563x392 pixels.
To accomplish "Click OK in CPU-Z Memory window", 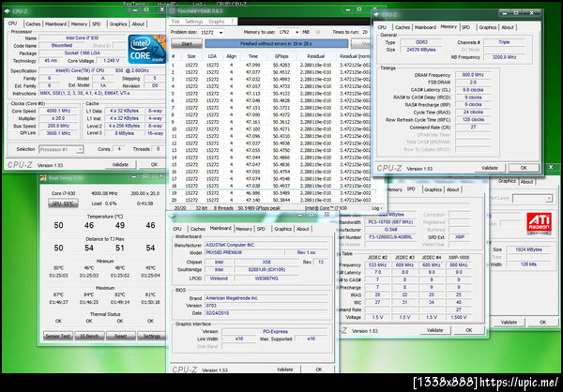I will [x=524, y=168].
